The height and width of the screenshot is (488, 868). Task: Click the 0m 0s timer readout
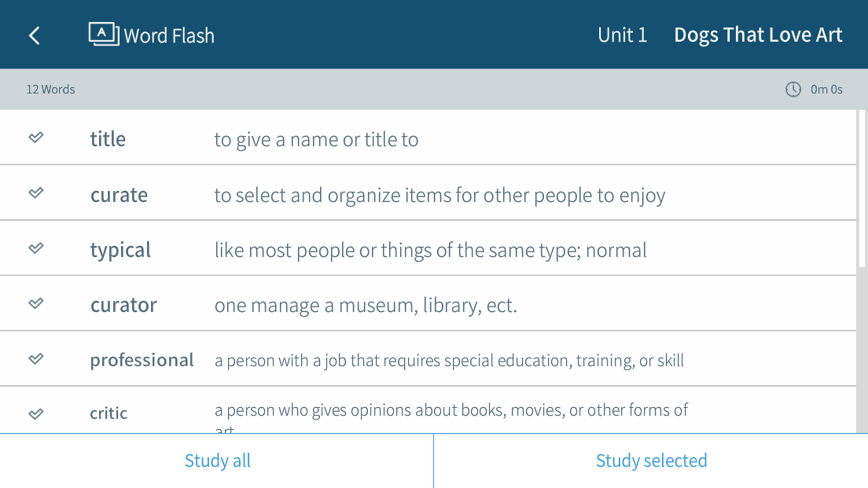(826, 90)
